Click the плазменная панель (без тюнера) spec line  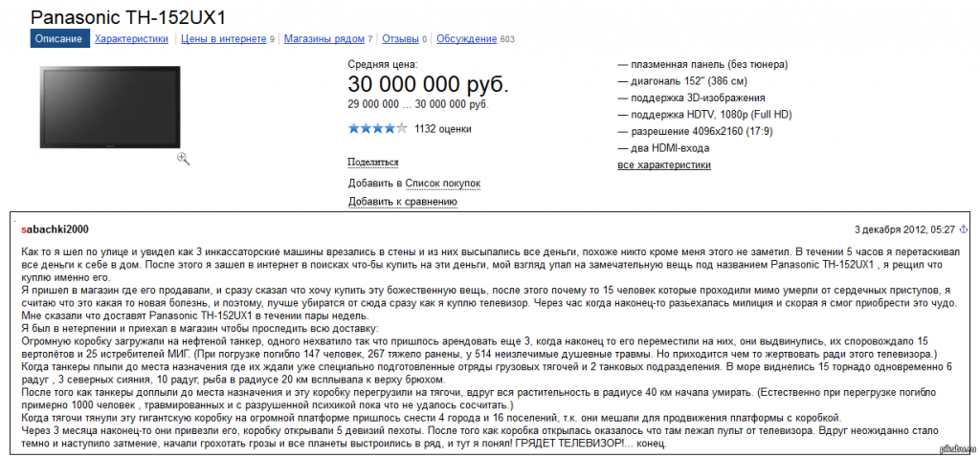tap(702, 64)
